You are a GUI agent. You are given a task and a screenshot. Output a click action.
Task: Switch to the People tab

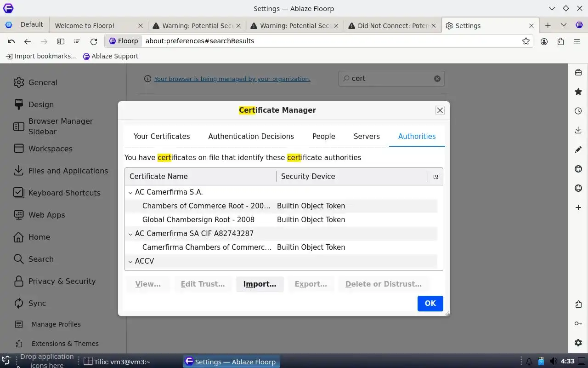point(324,137)
